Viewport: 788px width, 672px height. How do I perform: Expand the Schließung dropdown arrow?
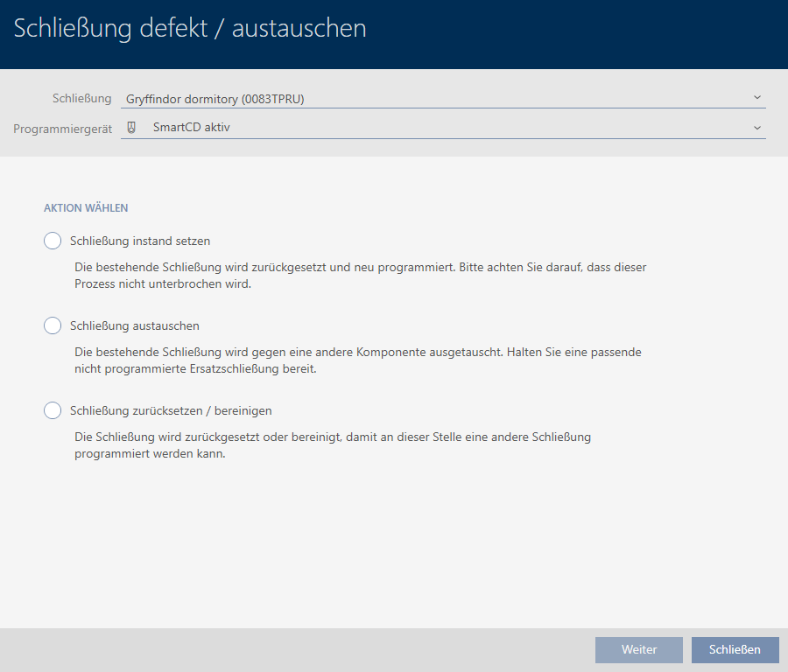(x=756, y=98)
